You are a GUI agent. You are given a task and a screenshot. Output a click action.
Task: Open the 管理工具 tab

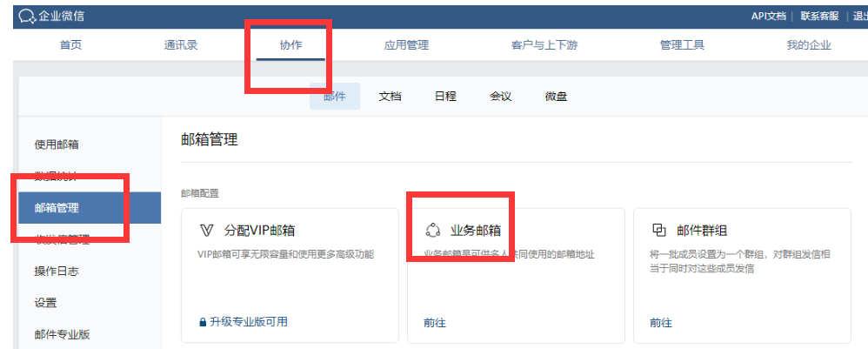[x=682, y=45]
